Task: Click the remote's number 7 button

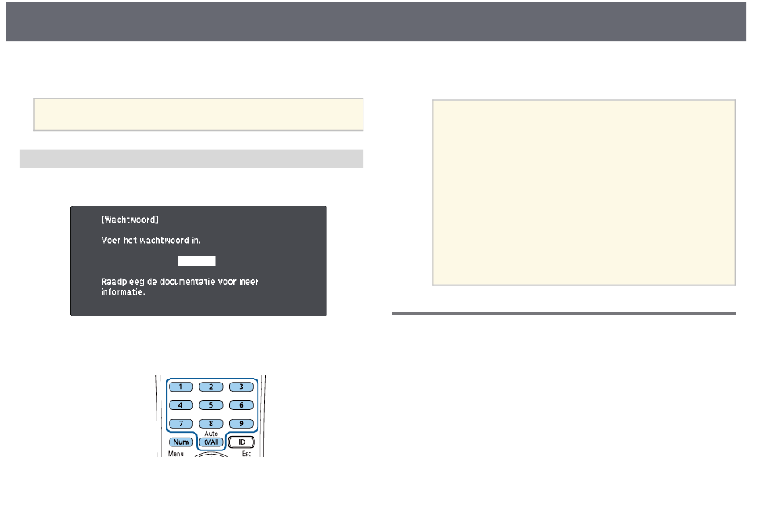Action: (x=181, y=424)
